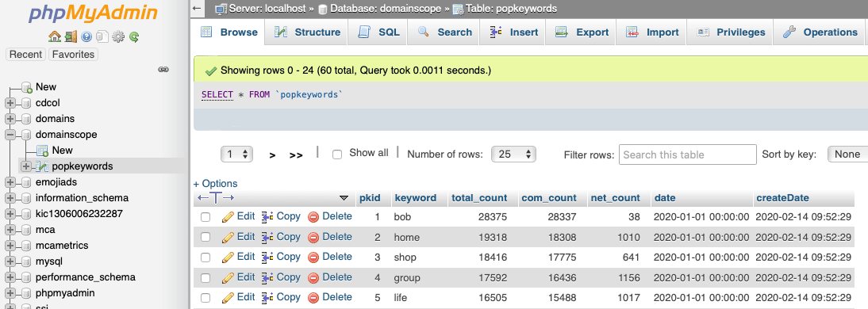Click the pencil Edit icon for shop row
This screenshot has width=868, height=309.
click(228, 257)
